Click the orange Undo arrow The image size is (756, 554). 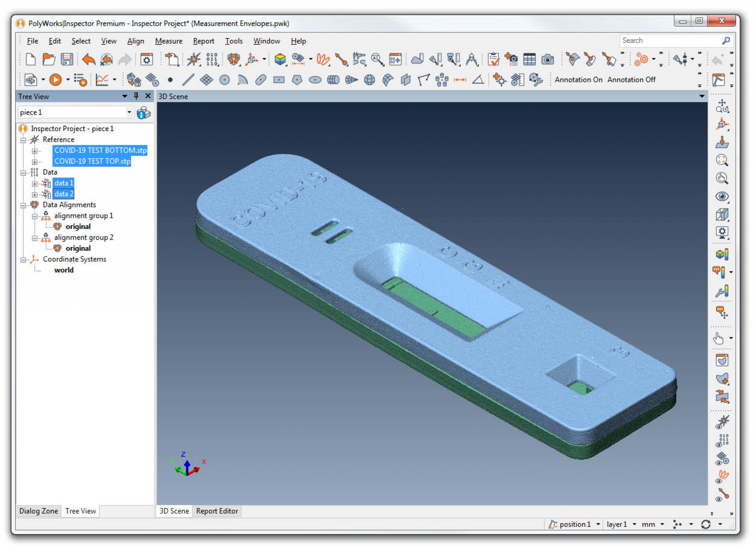pos(89,59)
